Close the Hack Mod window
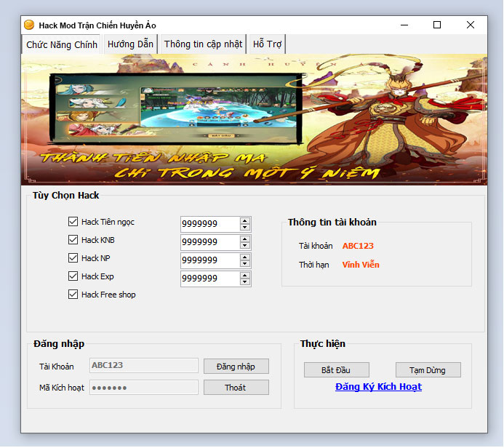The image size is (504, 448). pos(471,25)
